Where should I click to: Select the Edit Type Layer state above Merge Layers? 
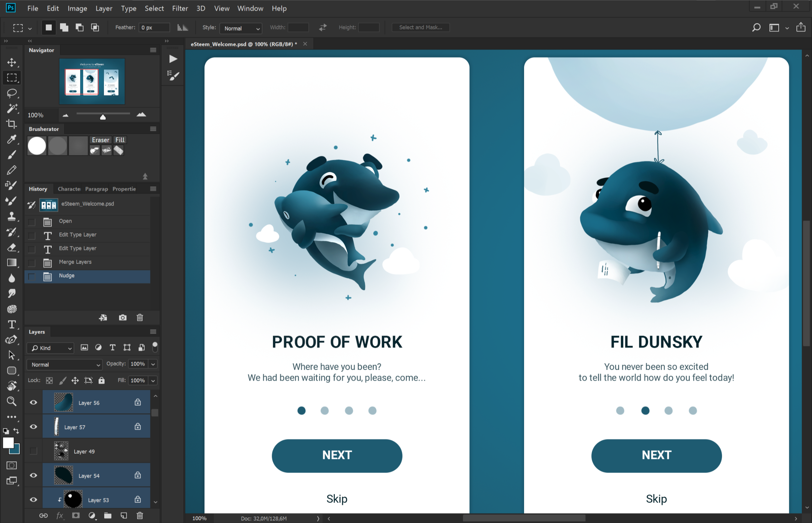87,248
